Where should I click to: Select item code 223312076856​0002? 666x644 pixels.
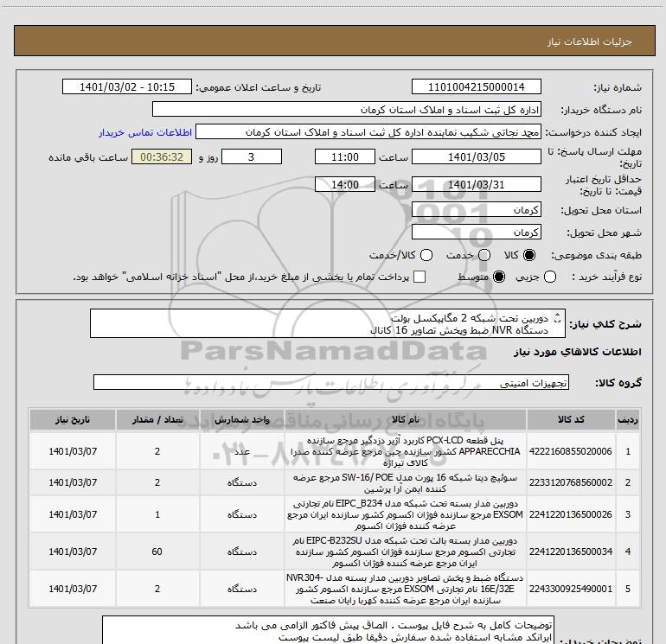tap(571, 482)
